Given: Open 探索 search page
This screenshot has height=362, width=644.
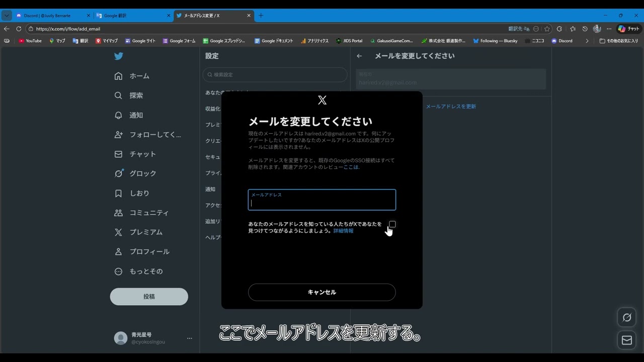Looking at the screenshot, I should [129, 96].
